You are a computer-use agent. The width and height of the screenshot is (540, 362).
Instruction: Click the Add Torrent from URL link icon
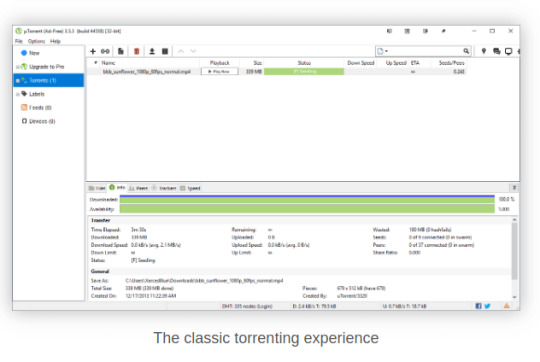(105, 51)
